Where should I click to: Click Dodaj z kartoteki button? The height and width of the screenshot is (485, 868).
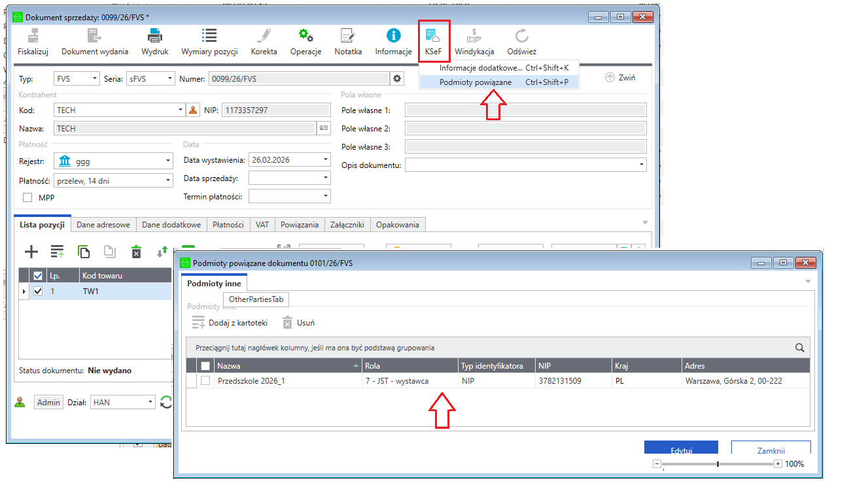230,322
